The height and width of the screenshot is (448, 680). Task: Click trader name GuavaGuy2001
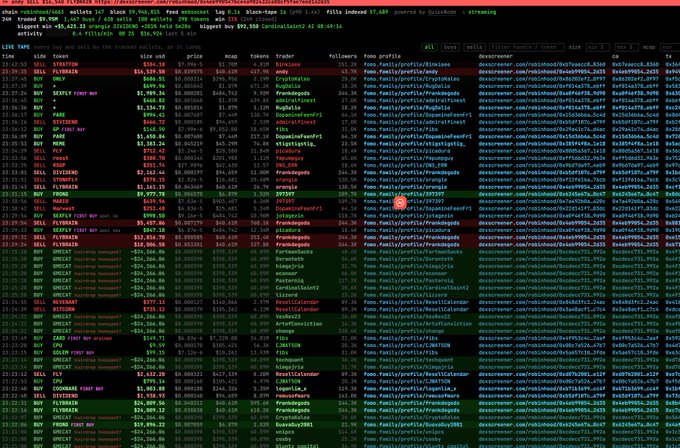[294, 425]
